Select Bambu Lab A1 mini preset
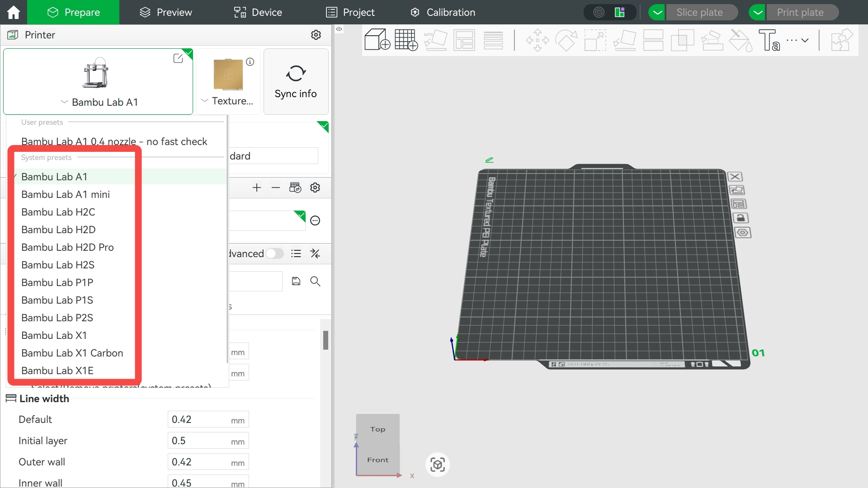Image resolution: width=868 pixels, height=488 pixels. pos(66,194)
